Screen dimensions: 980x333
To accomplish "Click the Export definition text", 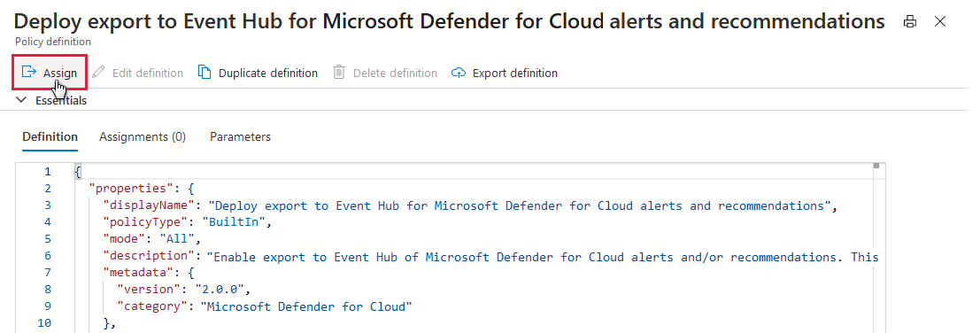I will click(515, 74).
